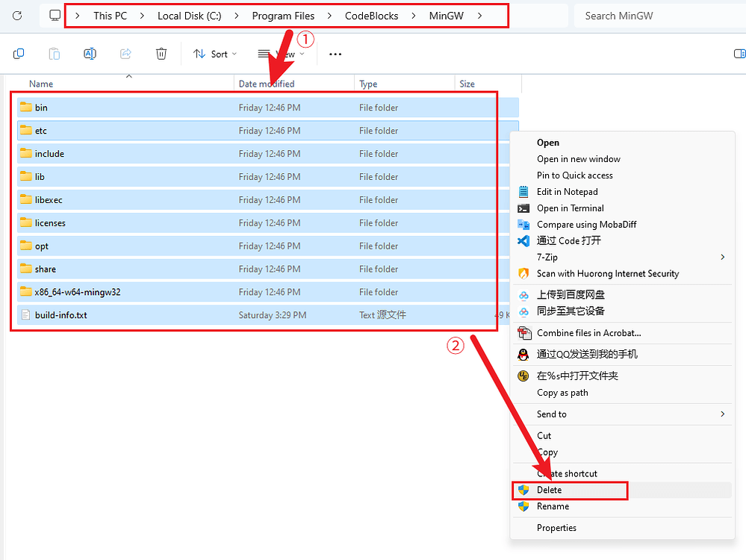Click Program Files in breadcrumb path
The image size is (746, 560).
[283, 16]
